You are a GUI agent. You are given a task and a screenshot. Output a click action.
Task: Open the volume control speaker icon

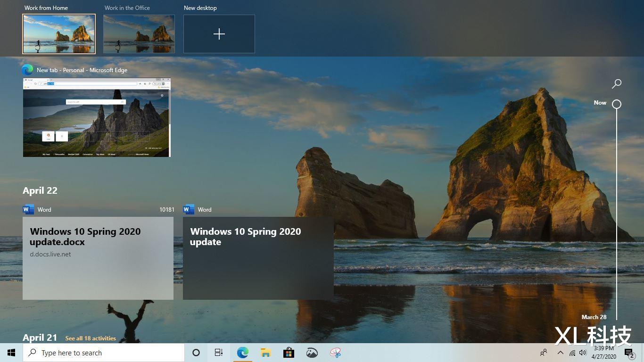[x=583, y=353]
